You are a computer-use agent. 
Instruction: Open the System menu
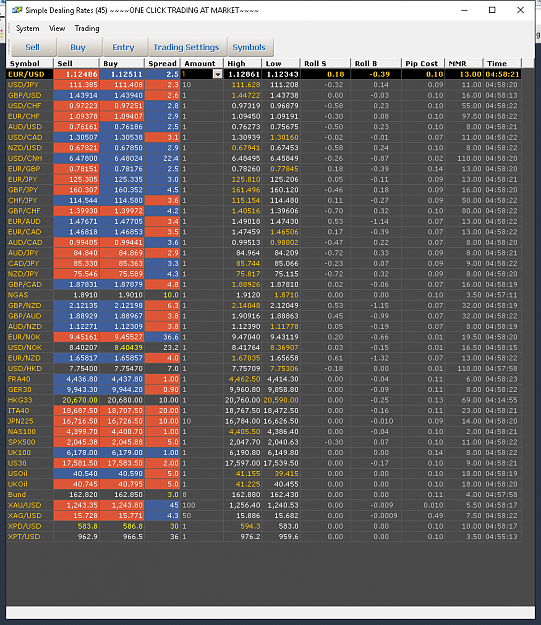point(28,28)
